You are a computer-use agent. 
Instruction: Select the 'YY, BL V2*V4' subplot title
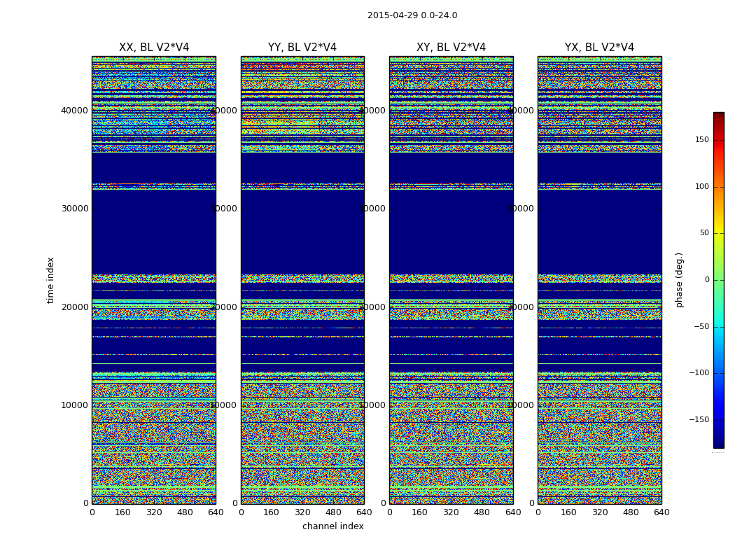(x=302, y=48)
